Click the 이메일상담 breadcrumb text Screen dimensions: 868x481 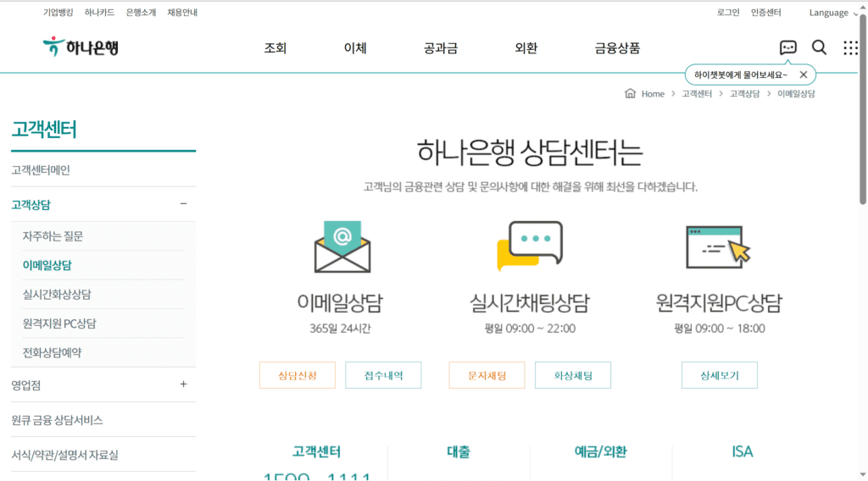(796, 94)
